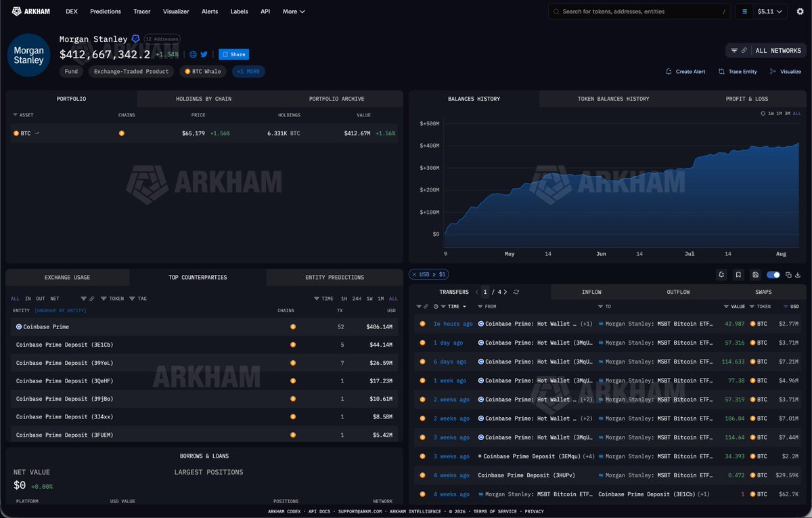
Task: Click chain filter icon in counterparties
Action: [x=83, y=299]
